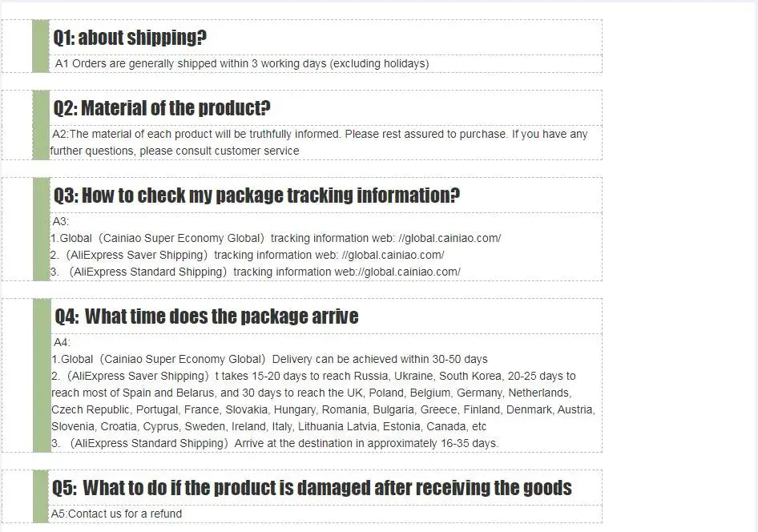Click the line starting 'Czech Republic, Portugal'

coord(323,409)
